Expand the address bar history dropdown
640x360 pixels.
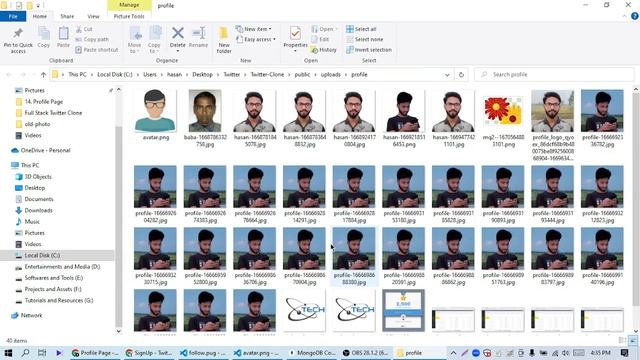click(x=447, y=75)
